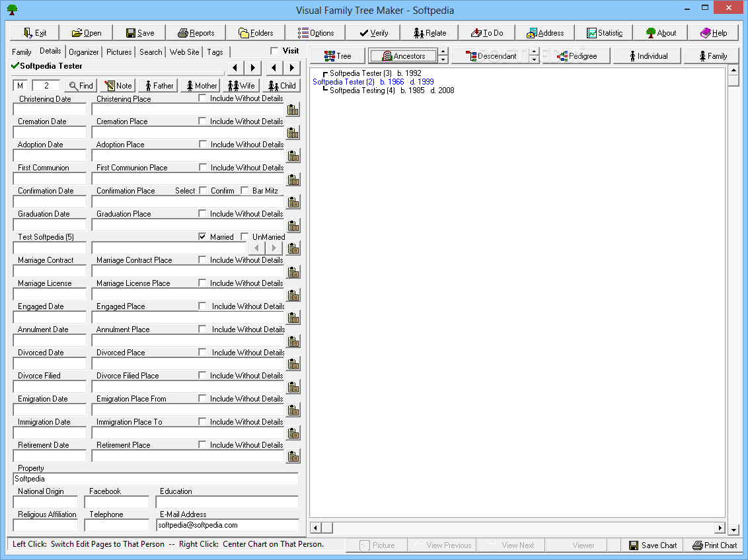Enable Christening Include Without Details
This screenshot has height=560, width=748.
click(x=202, y=98)
